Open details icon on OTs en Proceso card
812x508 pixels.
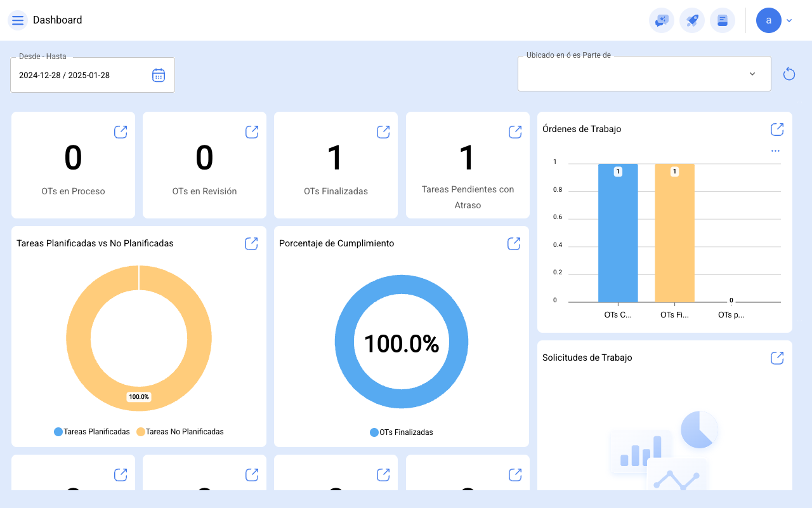coord(121,132)
